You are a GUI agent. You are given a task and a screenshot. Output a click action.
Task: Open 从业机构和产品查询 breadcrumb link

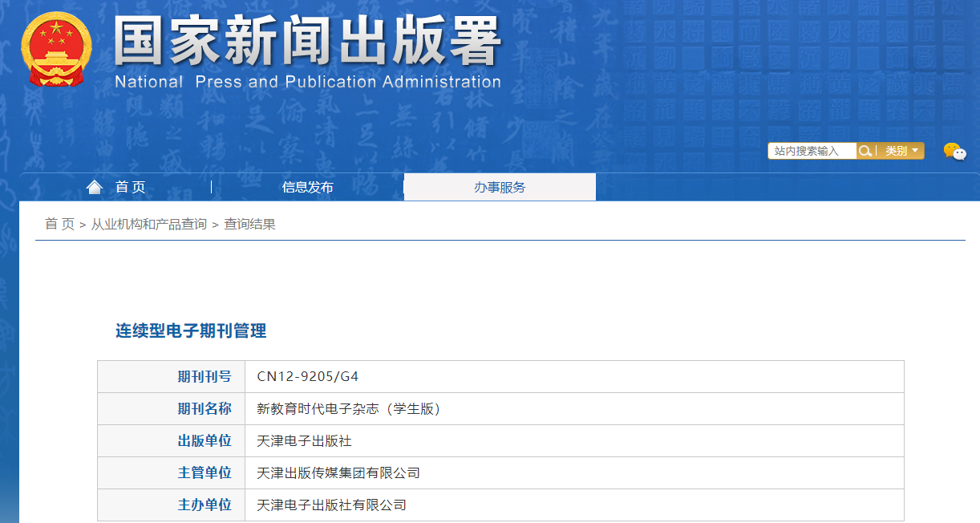(148, 225)
